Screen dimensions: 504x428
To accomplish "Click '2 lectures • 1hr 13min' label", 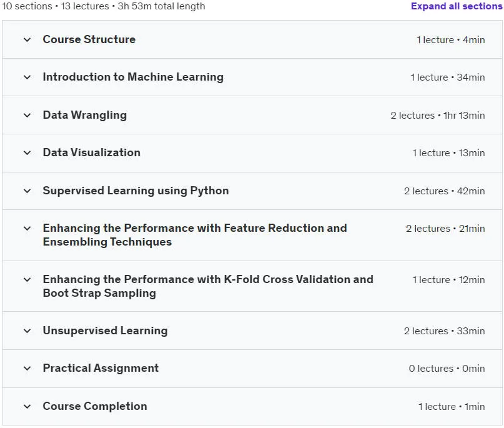I will click(437, 116).
